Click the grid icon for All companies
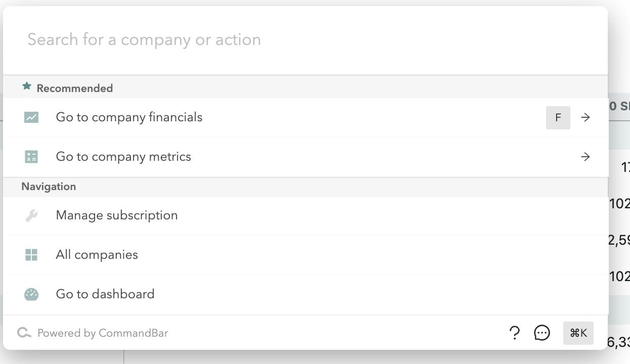 click(x=31, y=255)
